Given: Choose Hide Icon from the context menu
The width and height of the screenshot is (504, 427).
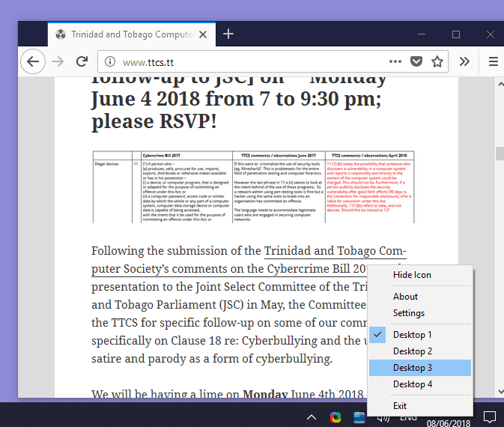Looking at the screenshot, I should tap(412, 275).
